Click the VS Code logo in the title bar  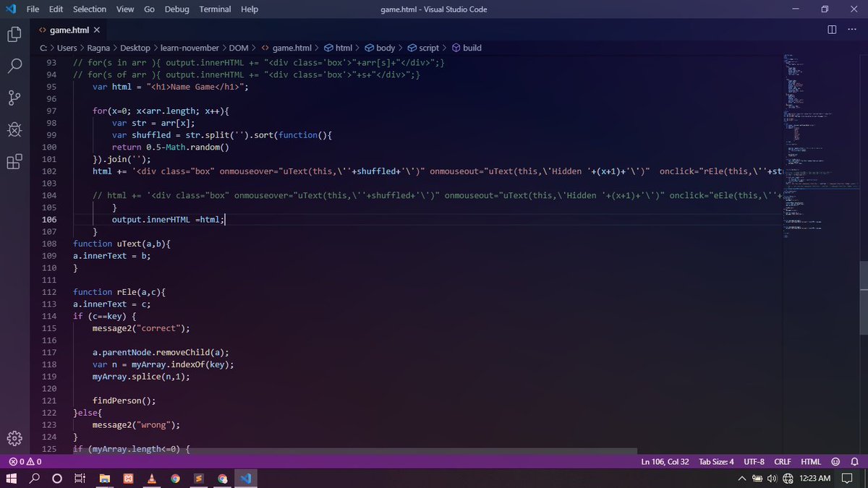[x=10, y=9]
